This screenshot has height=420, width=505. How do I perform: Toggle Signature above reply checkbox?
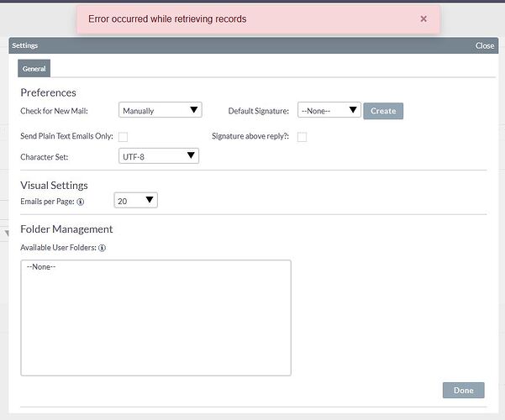point(302,137)
